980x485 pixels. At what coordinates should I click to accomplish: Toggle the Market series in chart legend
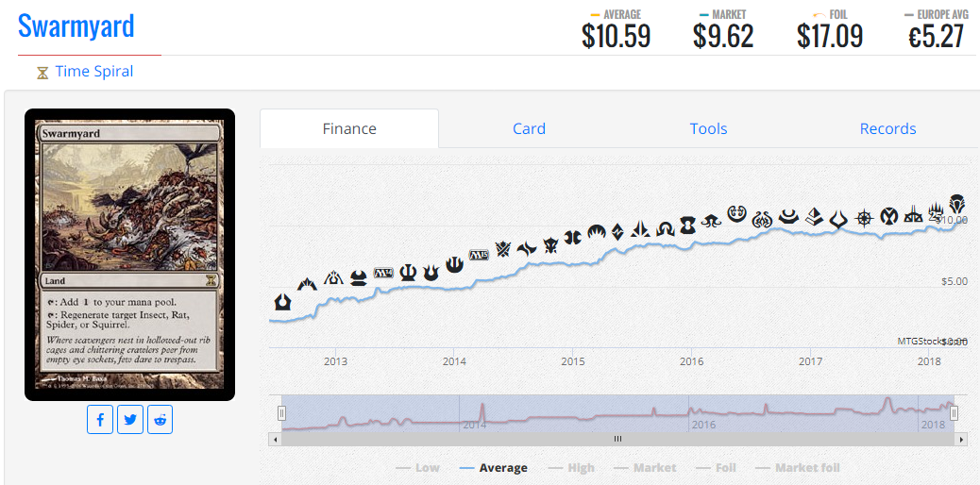pos(645,467)
